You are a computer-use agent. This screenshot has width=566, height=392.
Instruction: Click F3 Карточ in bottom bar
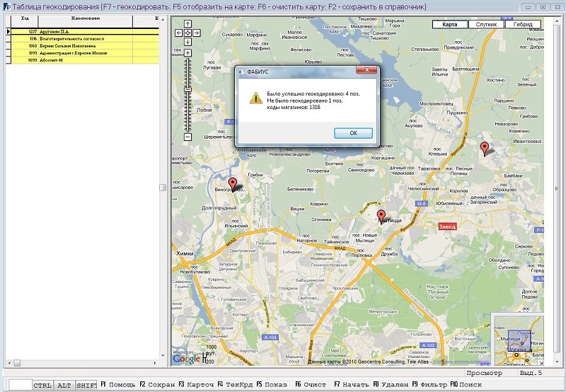[196, 385]
